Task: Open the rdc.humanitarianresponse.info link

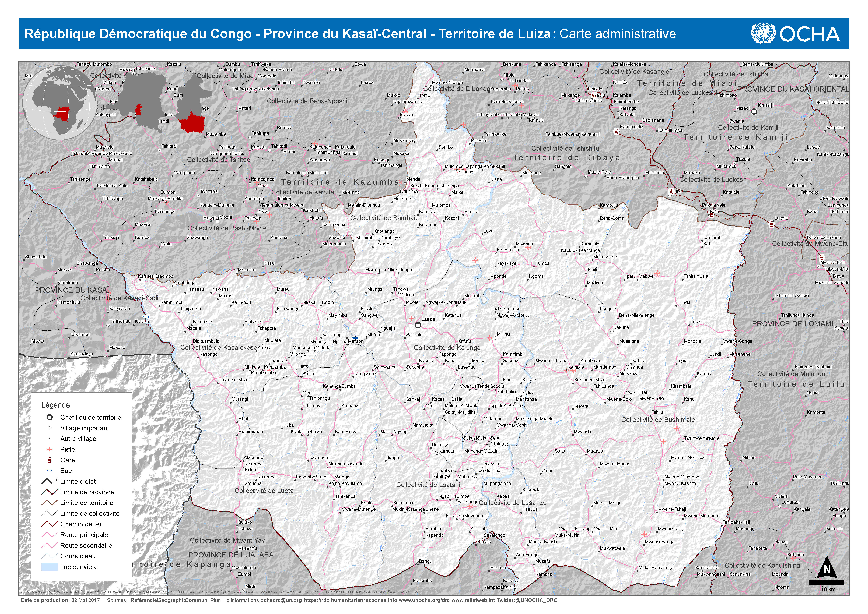Action: pos(350,600)
